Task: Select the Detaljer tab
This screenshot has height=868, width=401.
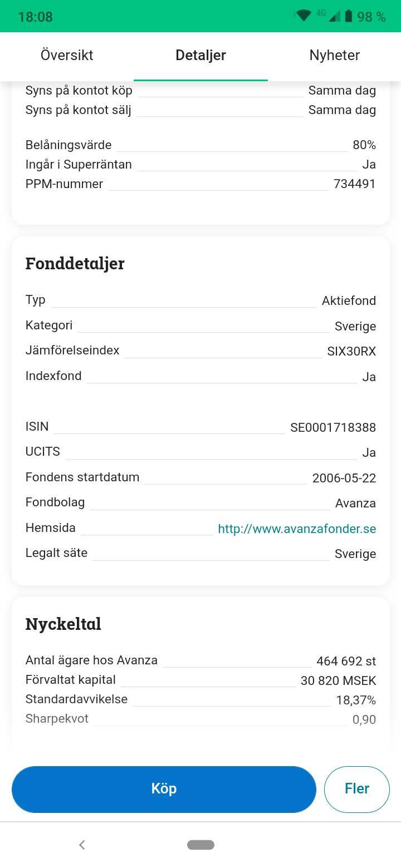Action: pos(200,55)
